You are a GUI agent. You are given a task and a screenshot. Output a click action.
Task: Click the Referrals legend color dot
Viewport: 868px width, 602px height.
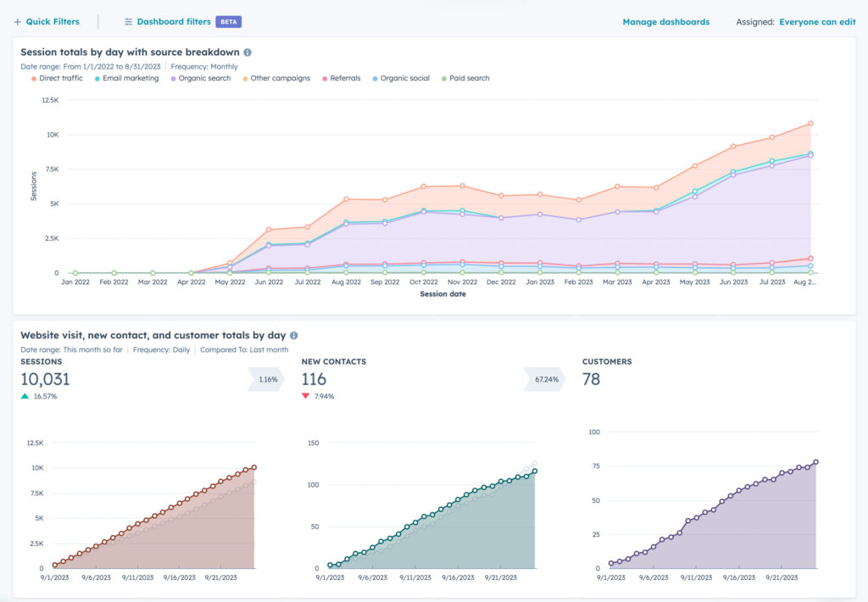coord(324,78)
